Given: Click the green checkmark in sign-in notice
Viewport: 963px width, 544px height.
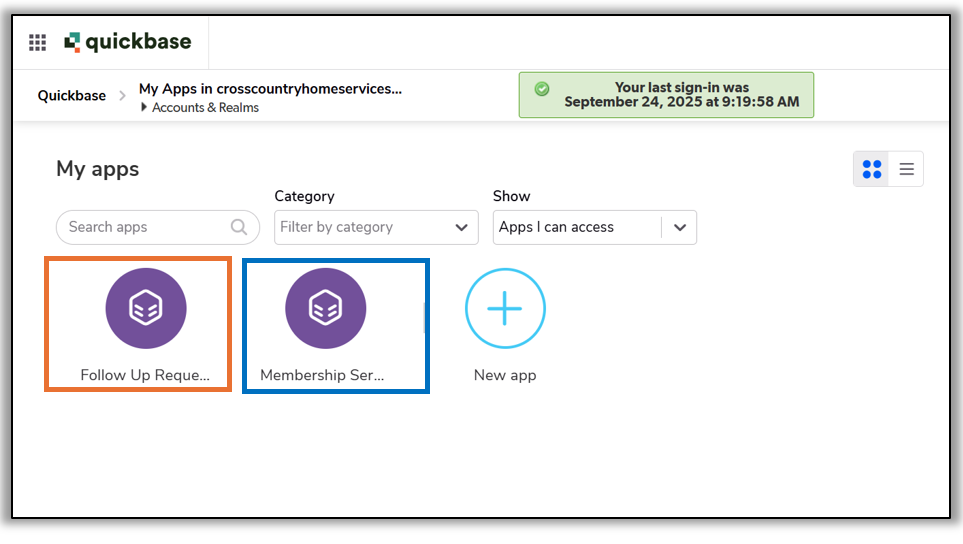Looking at the screenshot, I should pyautogui.click(x=542, y=89).
